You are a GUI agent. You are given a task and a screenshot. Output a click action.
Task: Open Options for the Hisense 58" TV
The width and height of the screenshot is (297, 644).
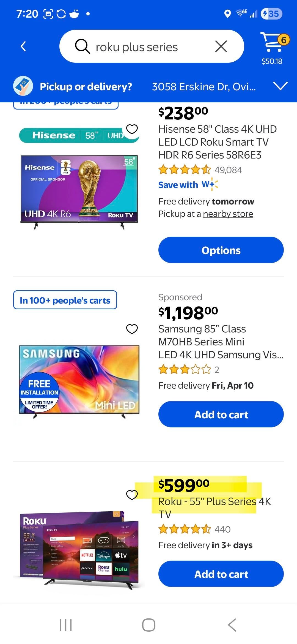pos(221,250)
